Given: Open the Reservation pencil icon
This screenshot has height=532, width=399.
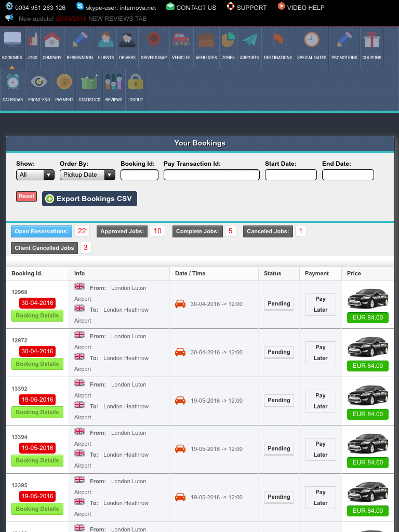Looking at the screenshot, I should click(x=80, y=39).
